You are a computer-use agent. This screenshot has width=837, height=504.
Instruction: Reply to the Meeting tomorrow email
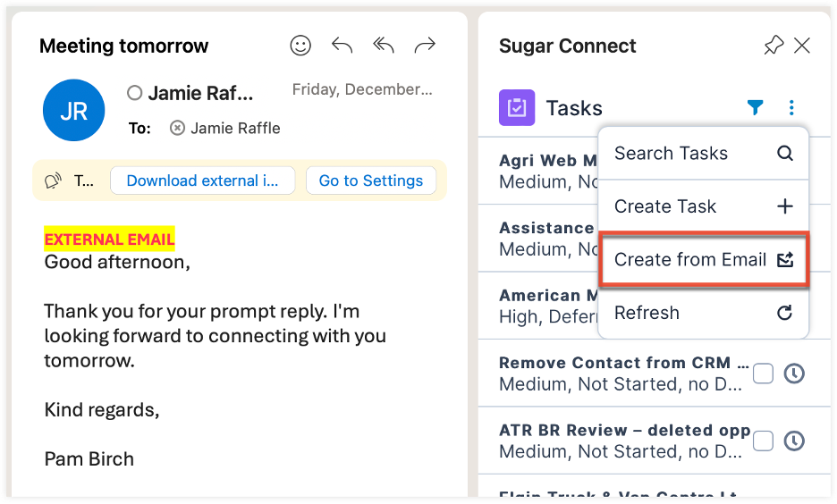[342, 46]
